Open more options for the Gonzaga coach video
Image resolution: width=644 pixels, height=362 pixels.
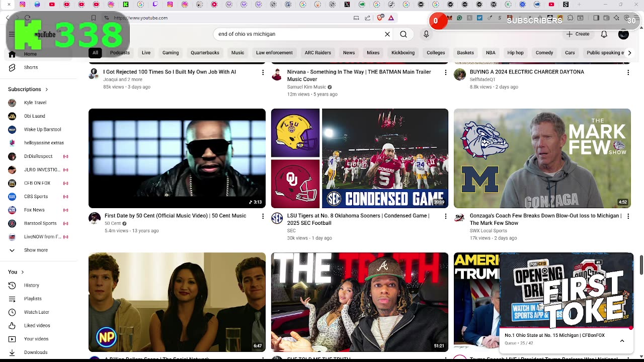coord(628,216)
